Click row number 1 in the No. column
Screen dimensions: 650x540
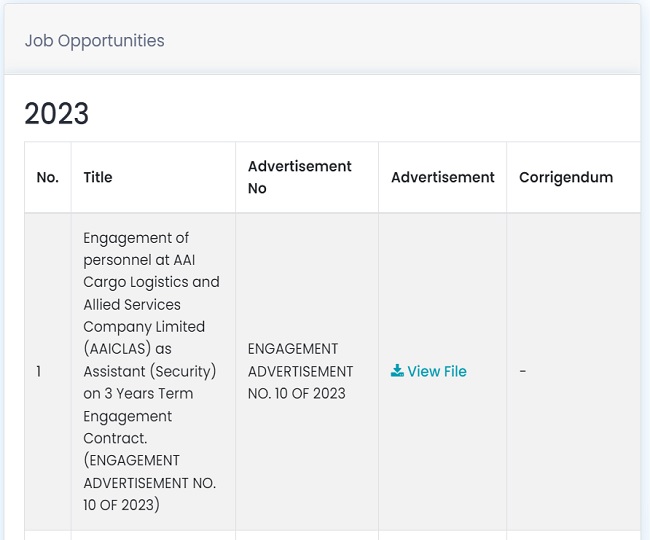[x=39, y=371]
